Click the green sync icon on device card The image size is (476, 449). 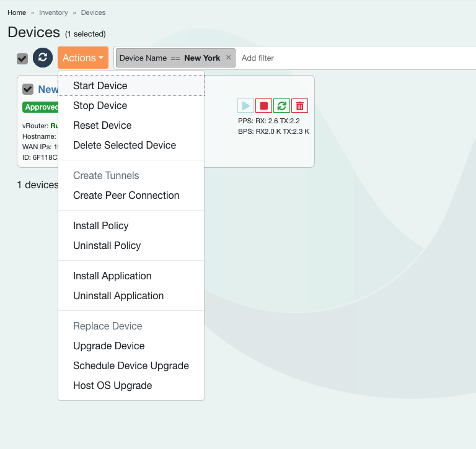tap(281, 106)
